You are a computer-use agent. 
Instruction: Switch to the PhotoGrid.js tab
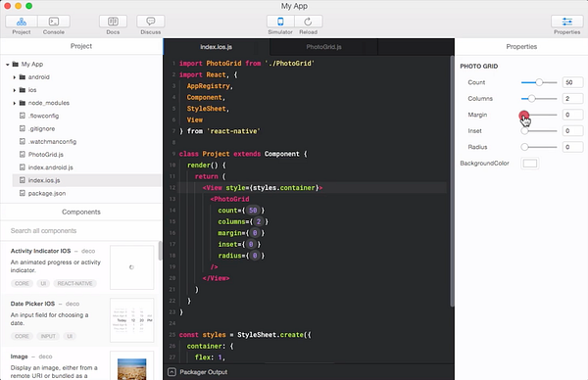pos(323,47)
